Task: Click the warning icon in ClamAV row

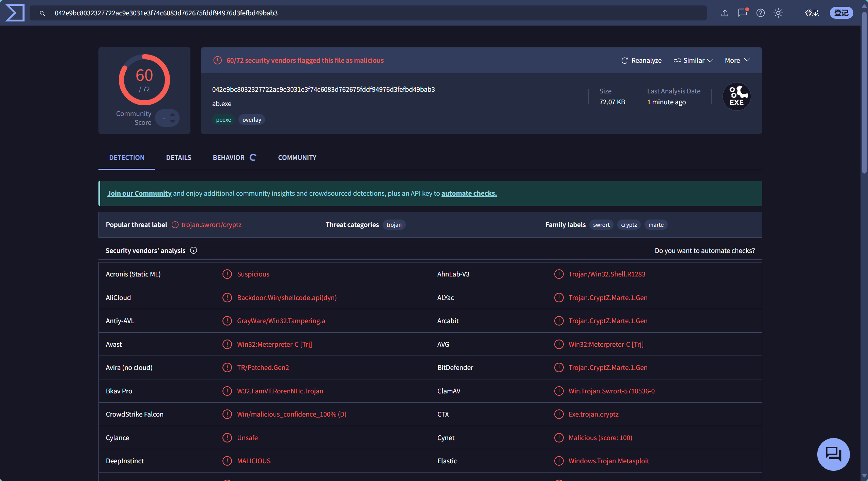Action: [559, 391]
